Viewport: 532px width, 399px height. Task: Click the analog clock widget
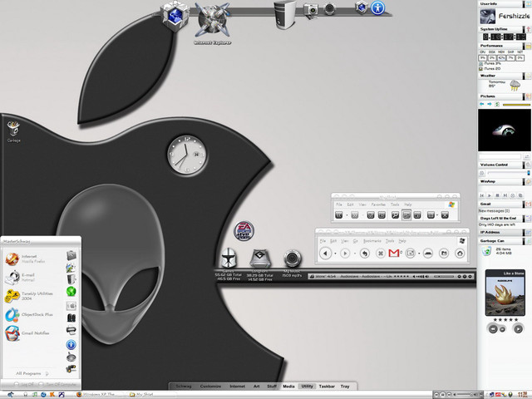(186, 155)
